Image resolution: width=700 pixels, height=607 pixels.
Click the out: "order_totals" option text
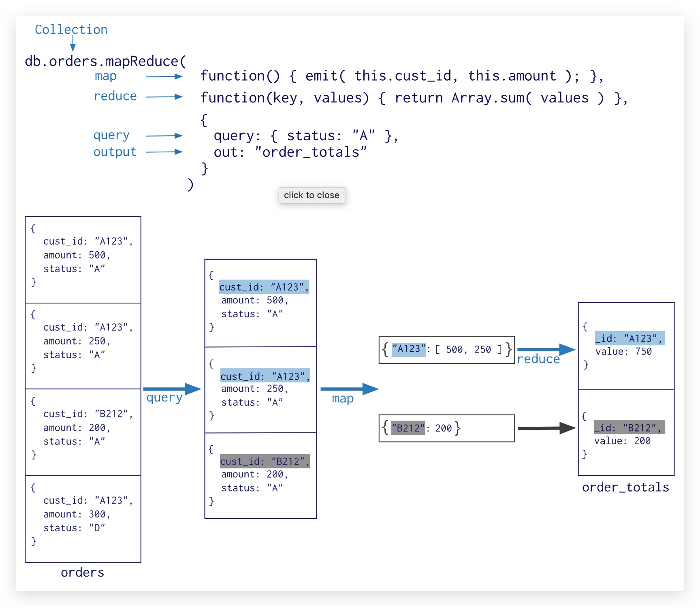coord(290,152)
